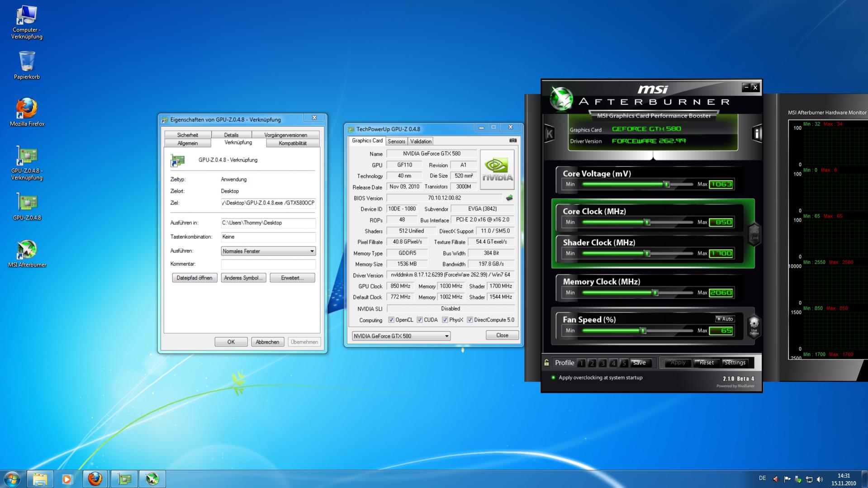
Task: Toggle the PhysX checkbox in GPU-Z
Action: 445,320
